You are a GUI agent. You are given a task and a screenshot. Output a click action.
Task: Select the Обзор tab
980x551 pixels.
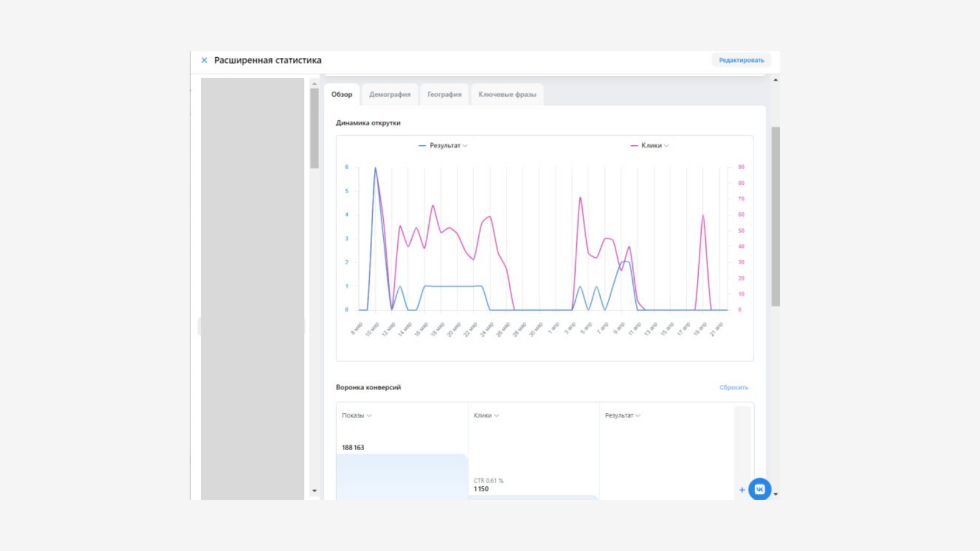click(x=342, y=94)
